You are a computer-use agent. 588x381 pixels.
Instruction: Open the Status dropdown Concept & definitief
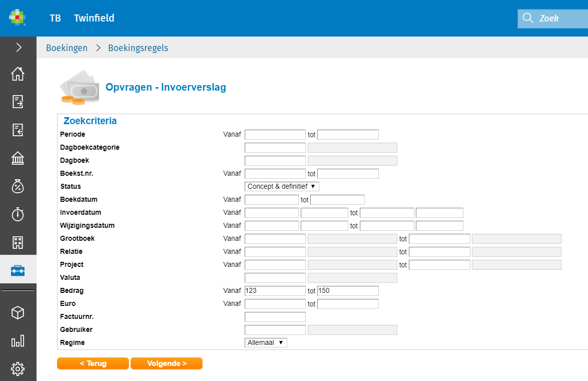[282, 186]
